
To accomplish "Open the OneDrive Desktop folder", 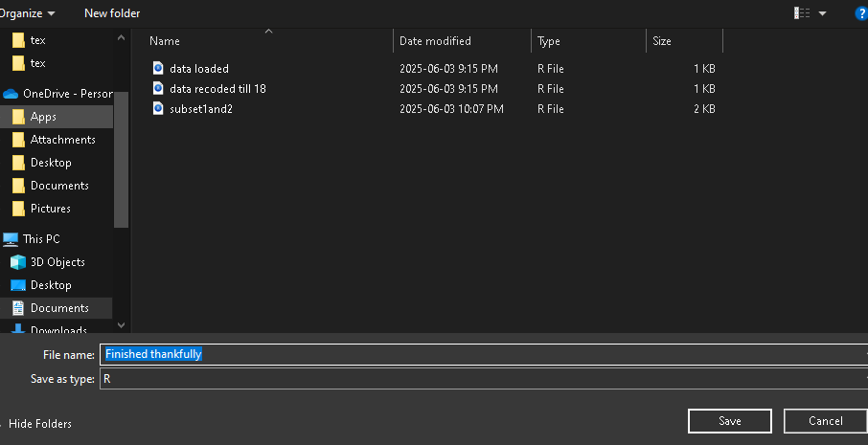I will point(51,163).
